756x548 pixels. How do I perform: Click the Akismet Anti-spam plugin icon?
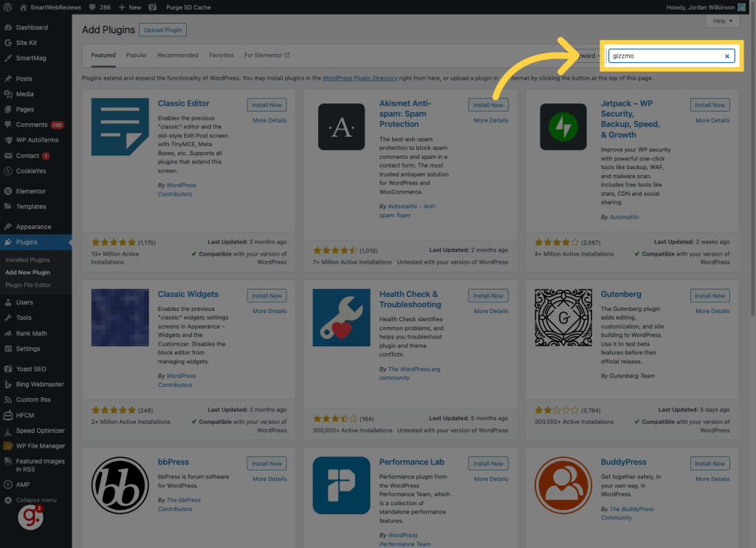341,127
